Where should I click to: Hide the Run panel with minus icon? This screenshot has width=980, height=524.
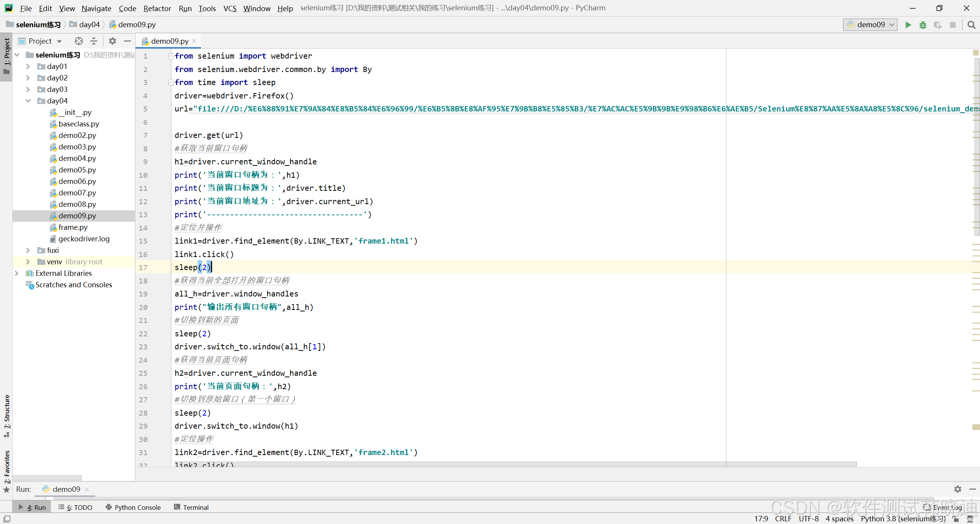point(973,489)
